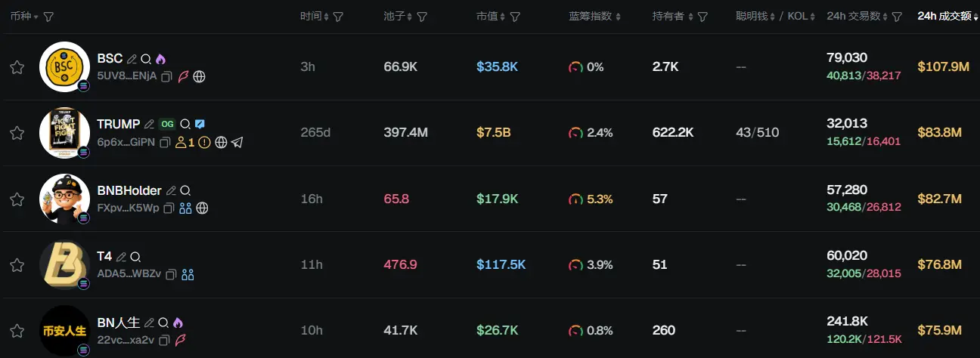Open the BNBHolder website globe icon
Image resolution: width=980 pixels, height=358 pixels.
202,208
